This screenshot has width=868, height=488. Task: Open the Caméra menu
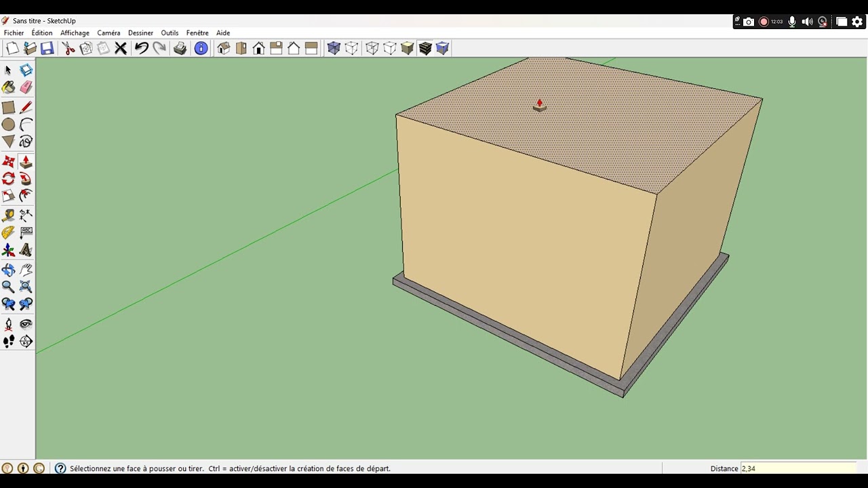108,33
